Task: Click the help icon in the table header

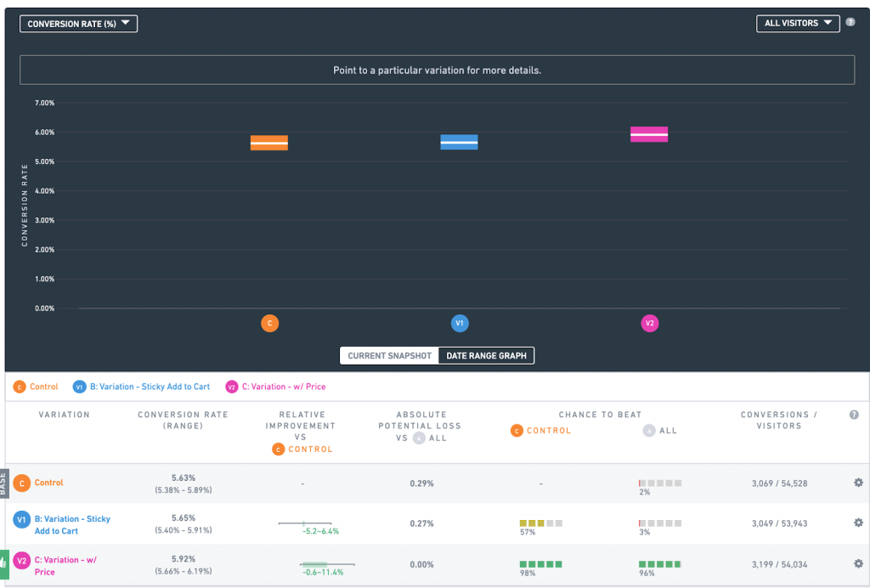Action: (x=854, y=415)
